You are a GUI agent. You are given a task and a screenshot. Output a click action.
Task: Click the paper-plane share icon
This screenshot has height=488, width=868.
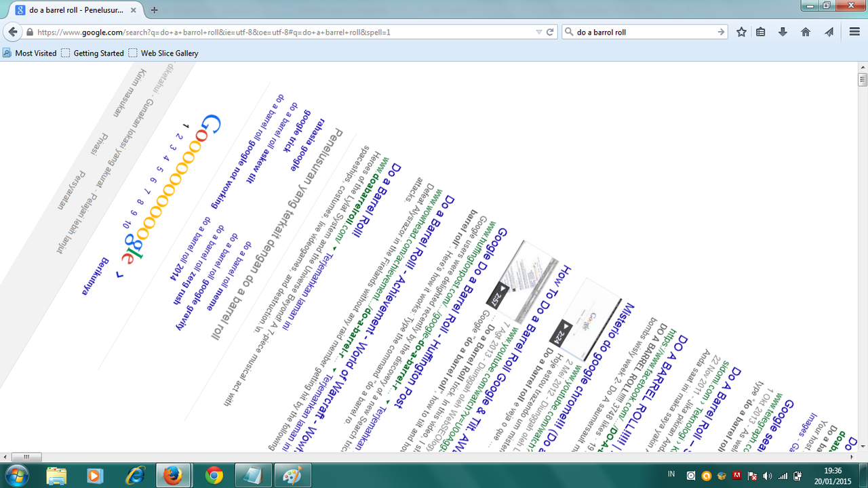click(829, 32)
